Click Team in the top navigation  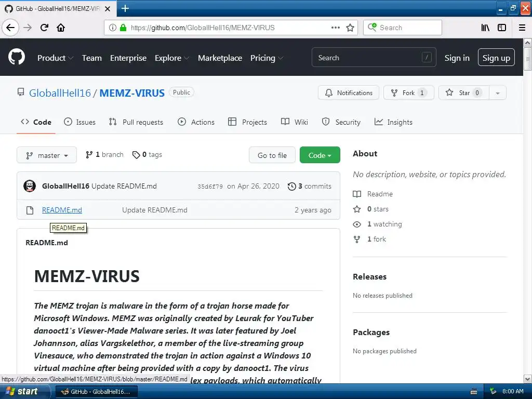point(91,58)
